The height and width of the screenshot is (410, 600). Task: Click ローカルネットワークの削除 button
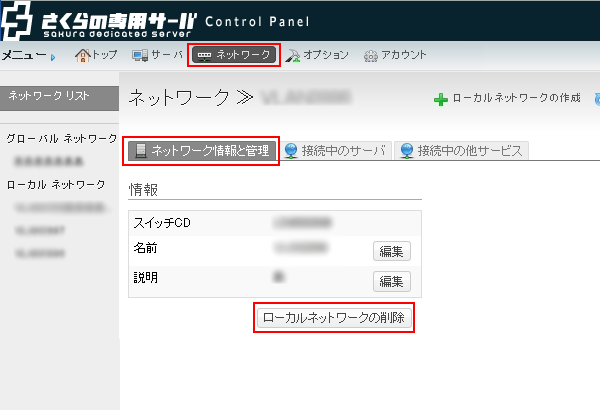[x=334, y=318]
